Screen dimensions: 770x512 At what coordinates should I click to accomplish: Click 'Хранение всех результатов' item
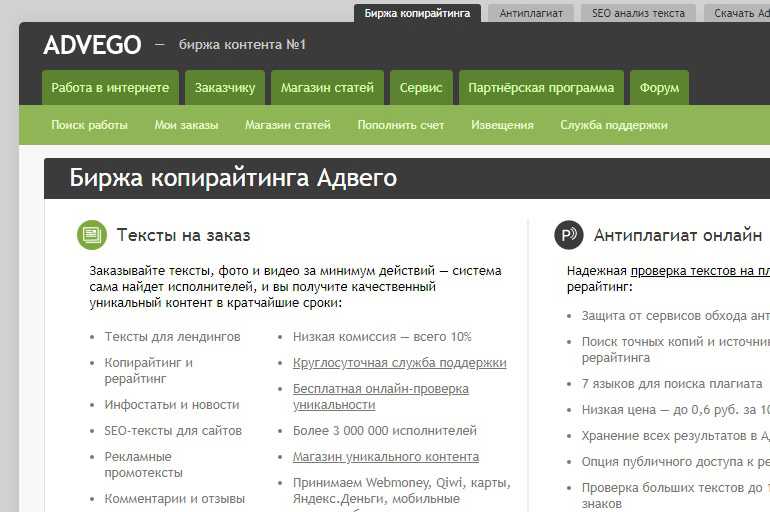pyautogui.click(x=676, y=435)
